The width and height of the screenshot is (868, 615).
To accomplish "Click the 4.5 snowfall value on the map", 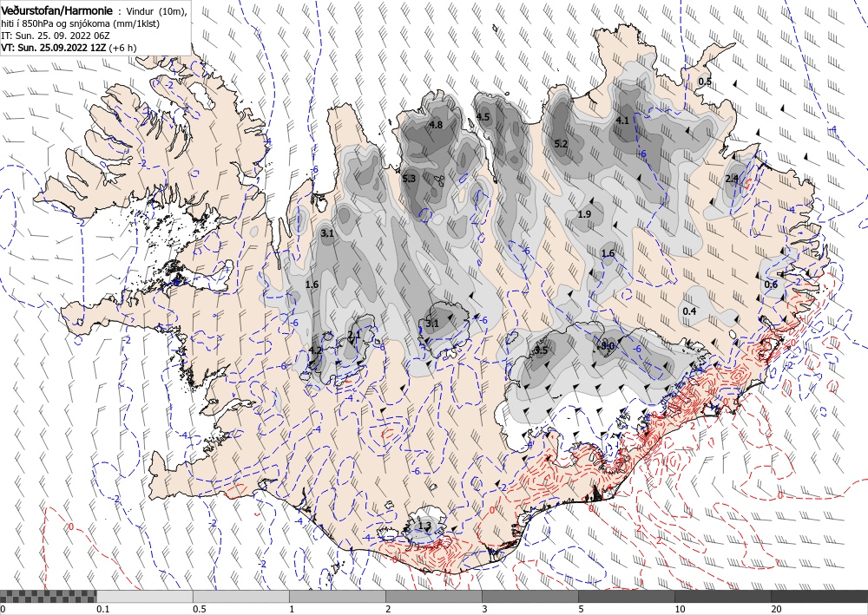I will pyautogui.click(x=483, y=117).
